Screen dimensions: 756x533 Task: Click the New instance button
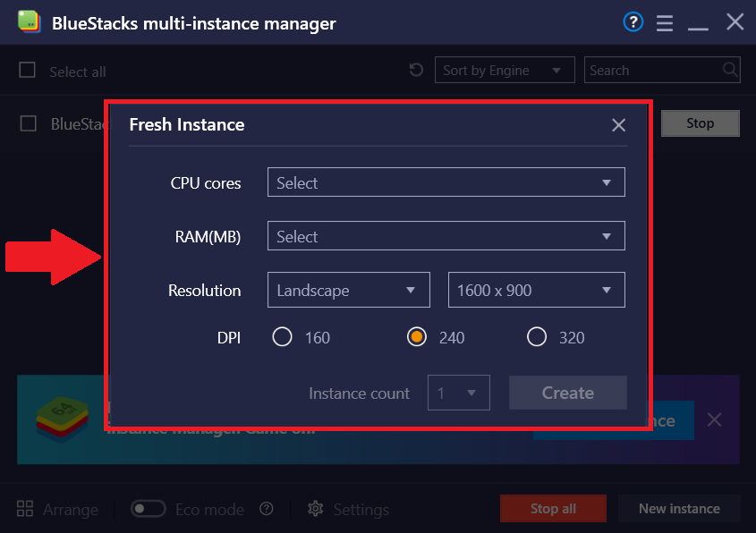pos(679,509)
